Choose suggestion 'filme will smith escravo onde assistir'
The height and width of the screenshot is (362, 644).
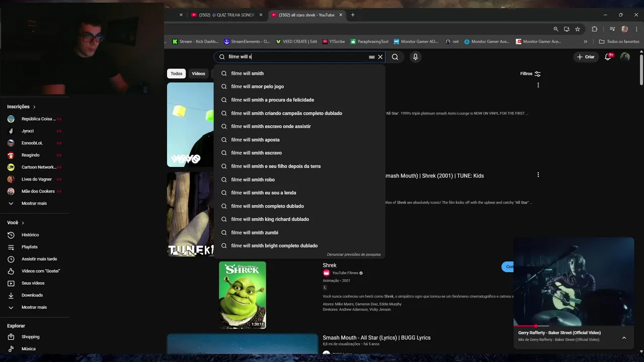tap(299, 126)
